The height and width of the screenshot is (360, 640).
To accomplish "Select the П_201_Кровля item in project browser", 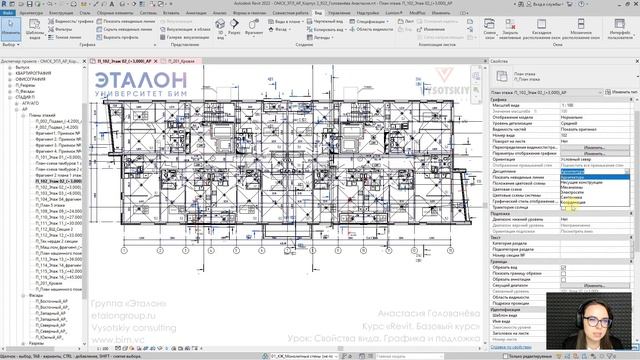I will point(49,283).
